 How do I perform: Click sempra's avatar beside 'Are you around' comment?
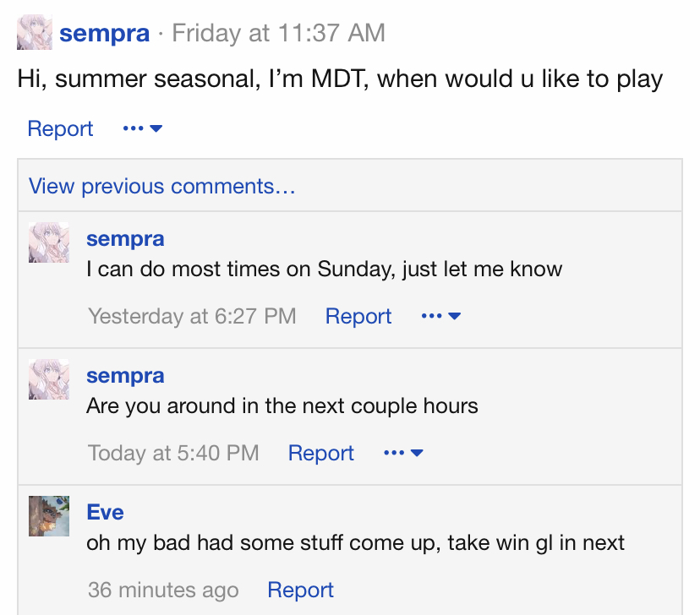click(x=49, y=379)
